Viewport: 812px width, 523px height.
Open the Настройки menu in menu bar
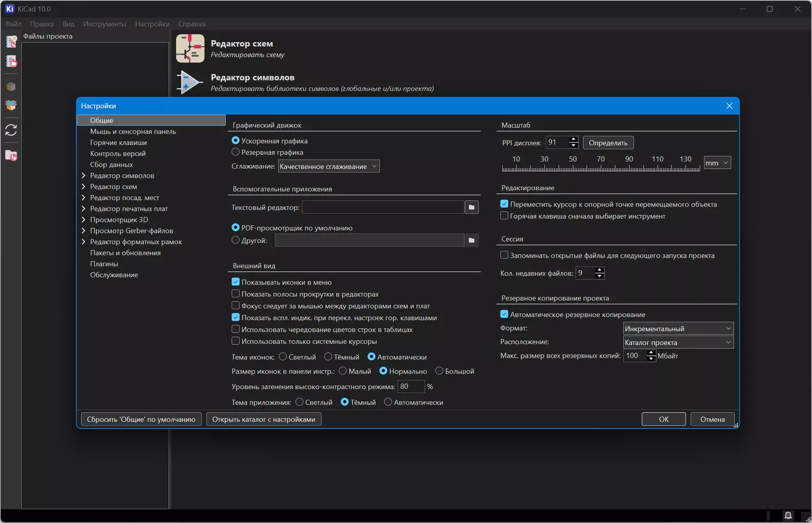152,24
